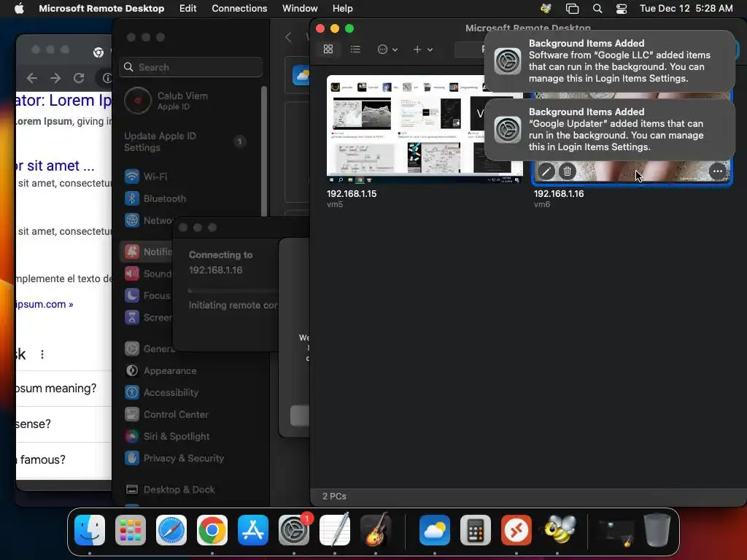Expand the 'ipsum meaning?' question

click(x=64, y=389)
